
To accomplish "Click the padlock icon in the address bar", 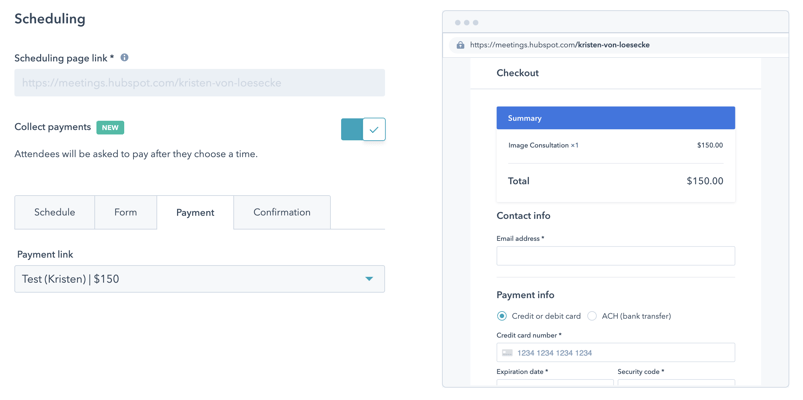I will point(460,45).
